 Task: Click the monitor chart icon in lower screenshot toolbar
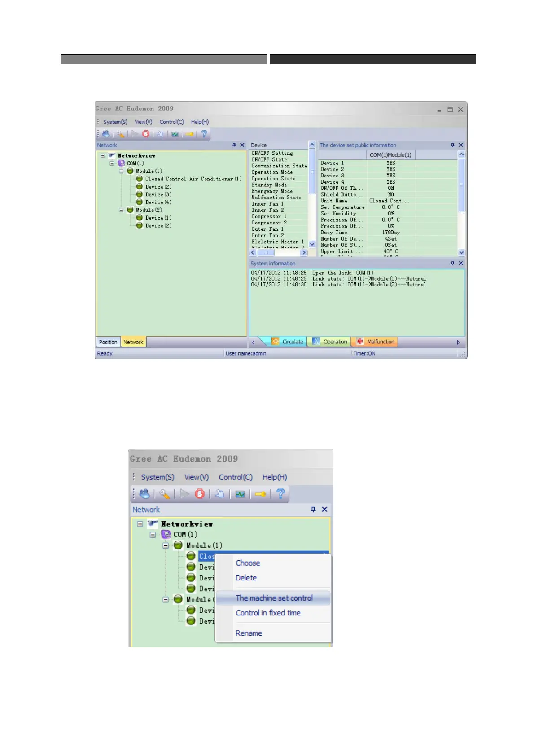click(x=241, y=494)
